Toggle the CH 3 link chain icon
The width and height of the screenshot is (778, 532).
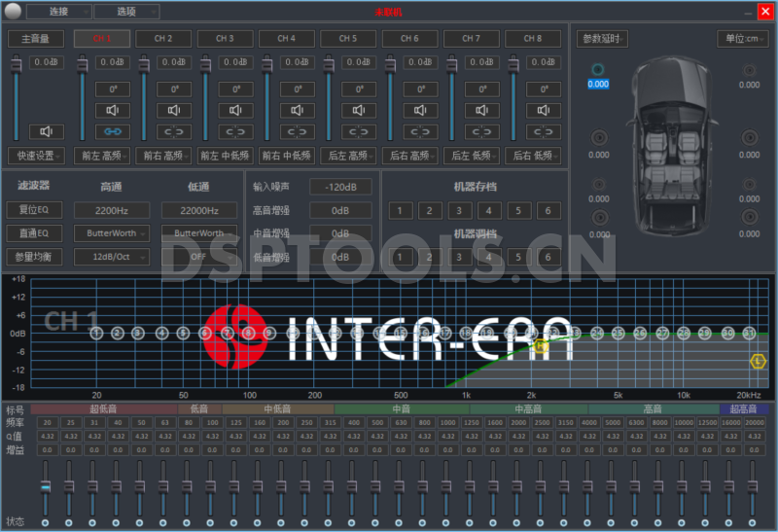[x=235, y=131]
